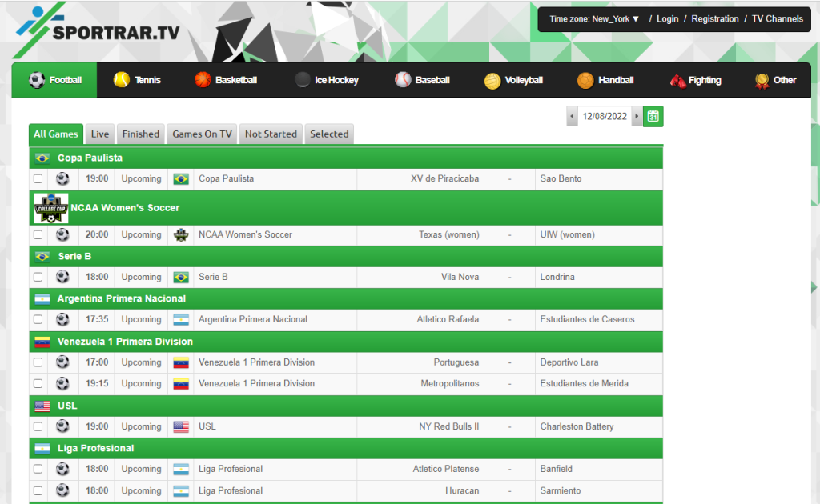The image size is (820, 504).
Task: Click the yellow volleyball icon
Action: pyautogui.click(x=492, y=81)
